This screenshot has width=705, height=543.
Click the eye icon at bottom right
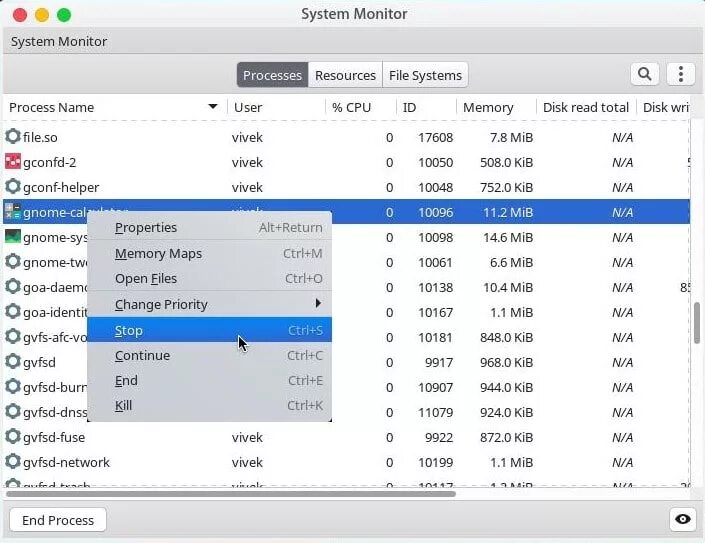click(682, 520)
